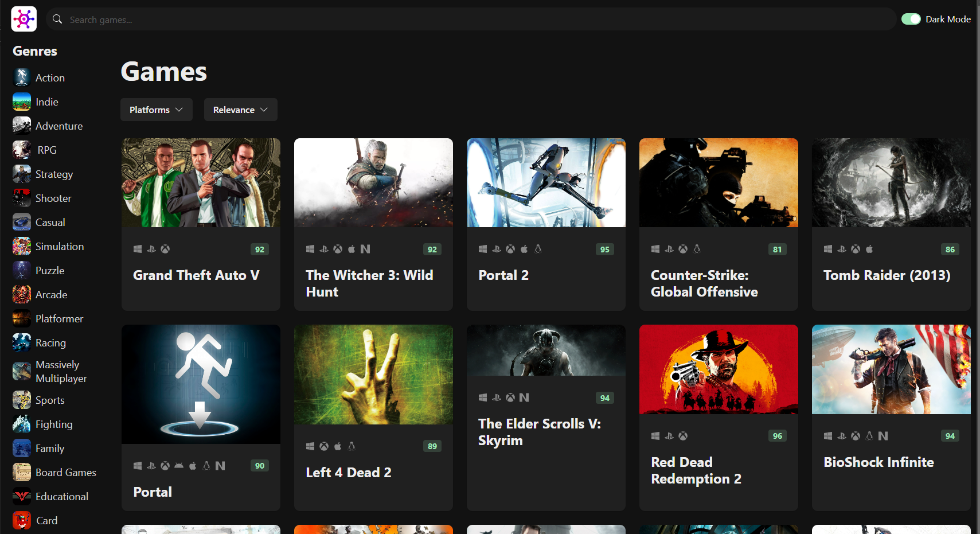The height and width of the screenshot is (534, 980).
Task: Select the Indie genre
Action: tap(47, 102)
